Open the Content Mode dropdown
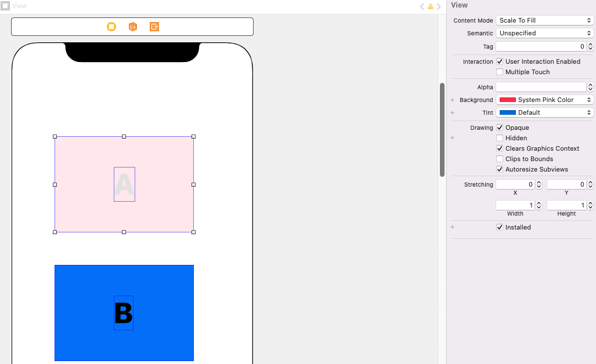This screenshot has height=364, width=596. pos(544,20)
